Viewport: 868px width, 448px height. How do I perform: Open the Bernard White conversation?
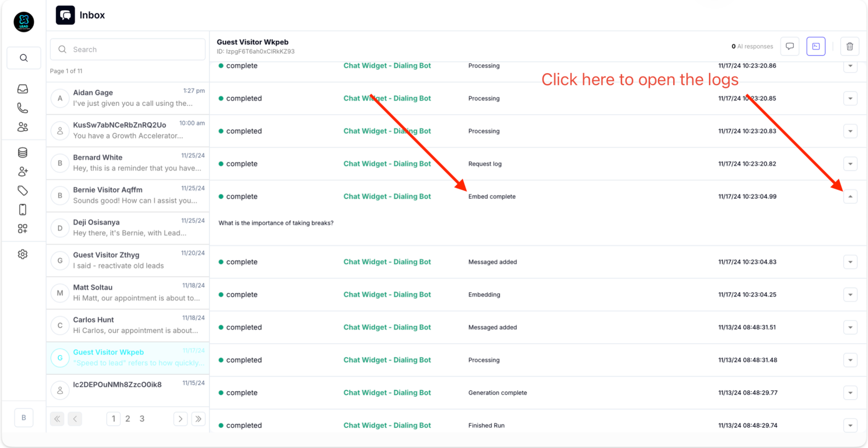127,163
